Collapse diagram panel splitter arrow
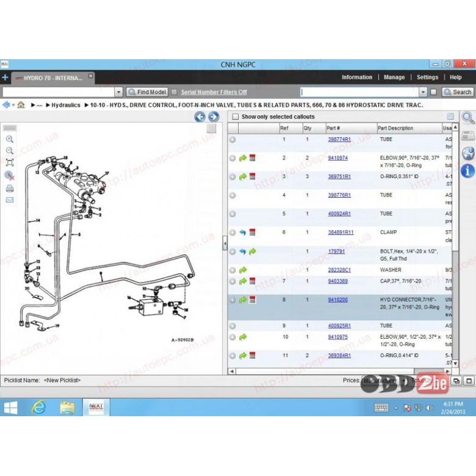The width and height of the screenshot is (476, 476). click(225, 243)
